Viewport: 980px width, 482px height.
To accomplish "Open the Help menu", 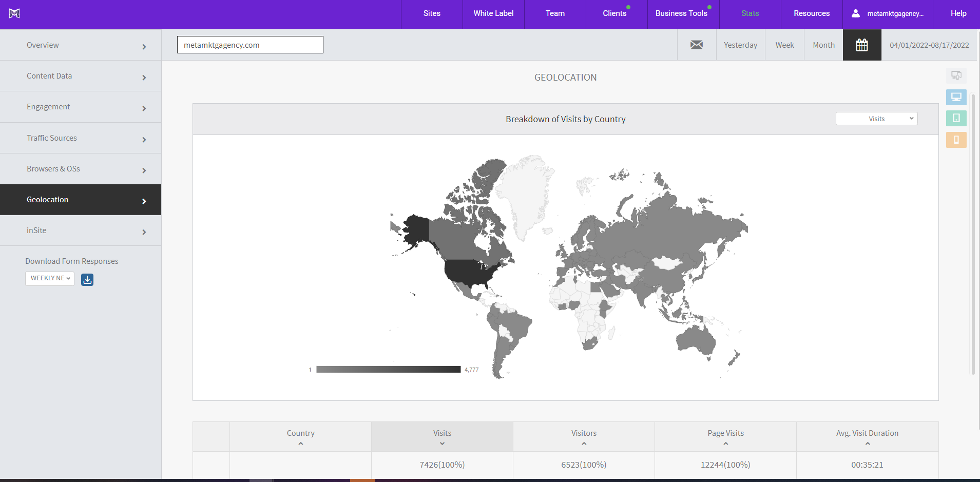I will pyautogui.click(x=958, y=13).
